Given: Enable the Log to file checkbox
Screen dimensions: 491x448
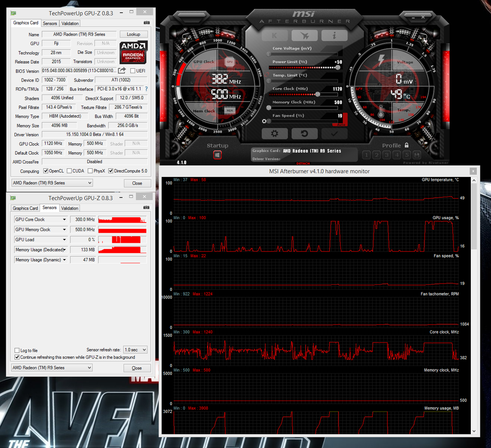Looking at the screenshot, I should tap(17, 350).
